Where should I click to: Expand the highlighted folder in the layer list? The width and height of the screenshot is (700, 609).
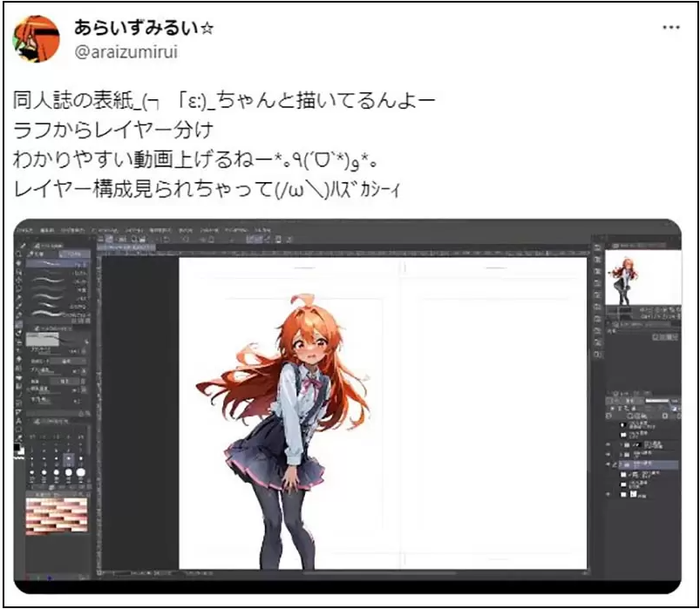(x=621, y=464)
